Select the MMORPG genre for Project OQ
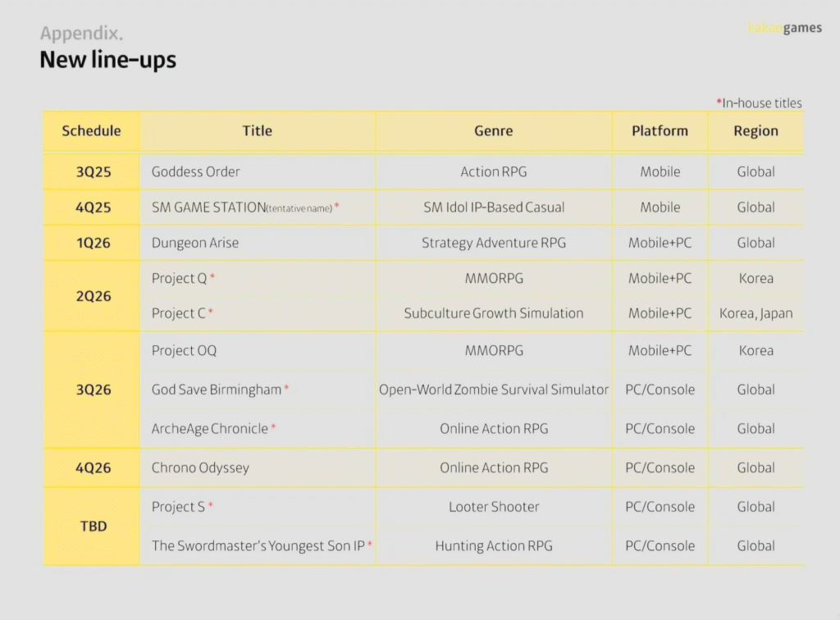The height and width of the screenshot is (620, 840). click(x=494, y=351)
